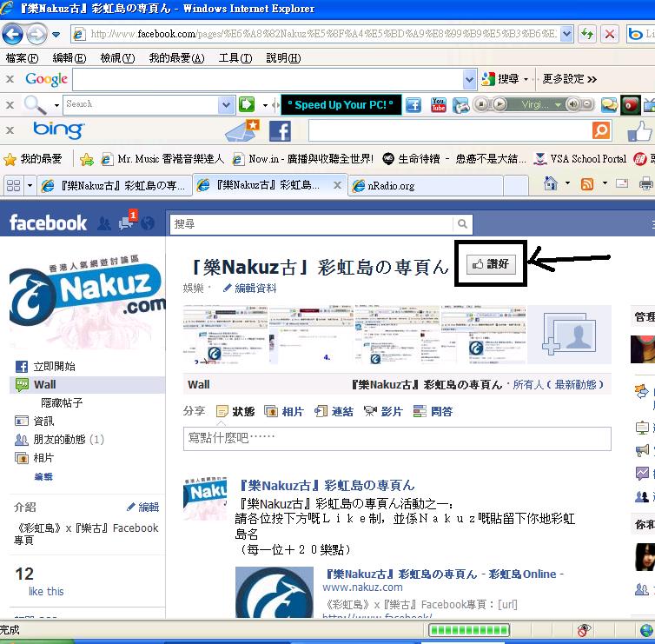The image size is (655, 644).
Task: Click the radio stop button
Action: 481,104
